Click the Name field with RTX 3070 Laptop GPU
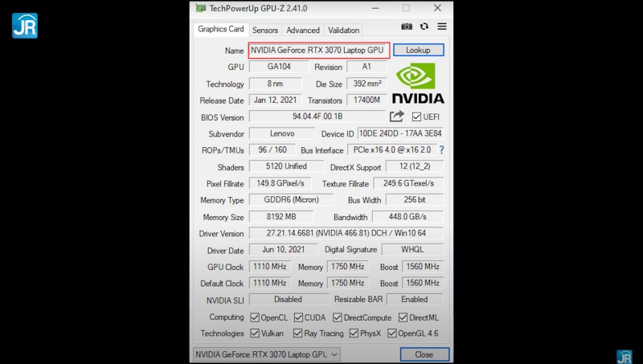This screenshot has width=643, height=364. click(318, 50)
